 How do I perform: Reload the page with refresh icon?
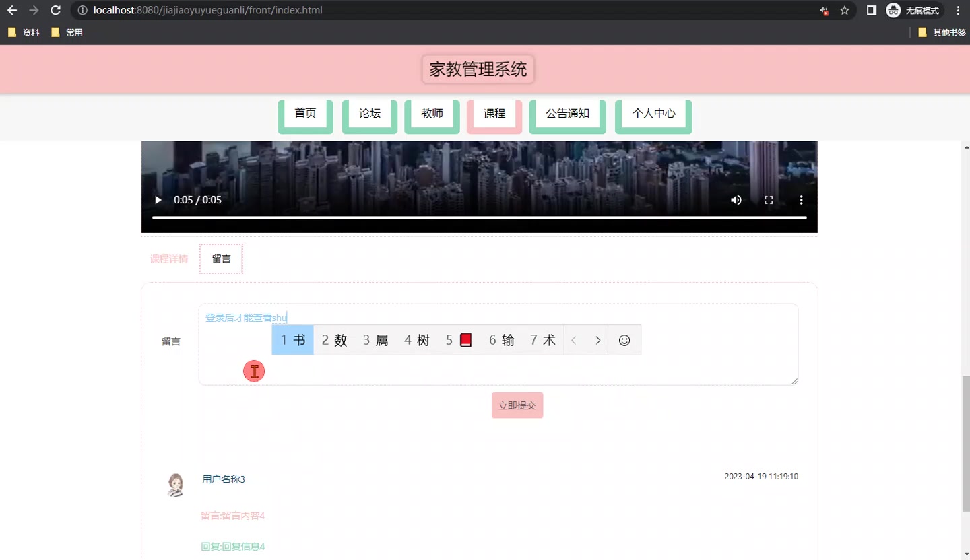click(x=56, y=11)
